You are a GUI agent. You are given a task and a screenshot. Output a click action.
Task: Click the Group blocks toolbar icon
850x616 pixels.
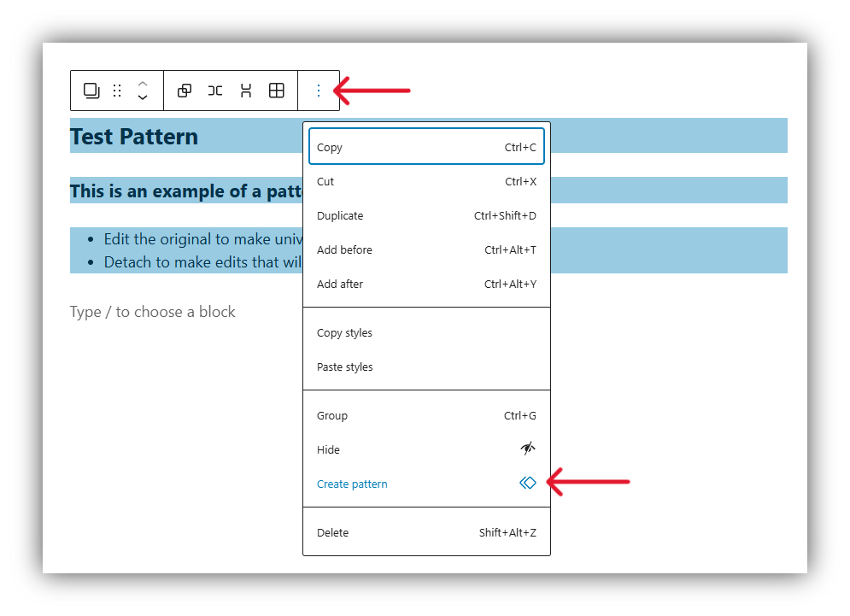pyautogui.click(x=185, y=91)
